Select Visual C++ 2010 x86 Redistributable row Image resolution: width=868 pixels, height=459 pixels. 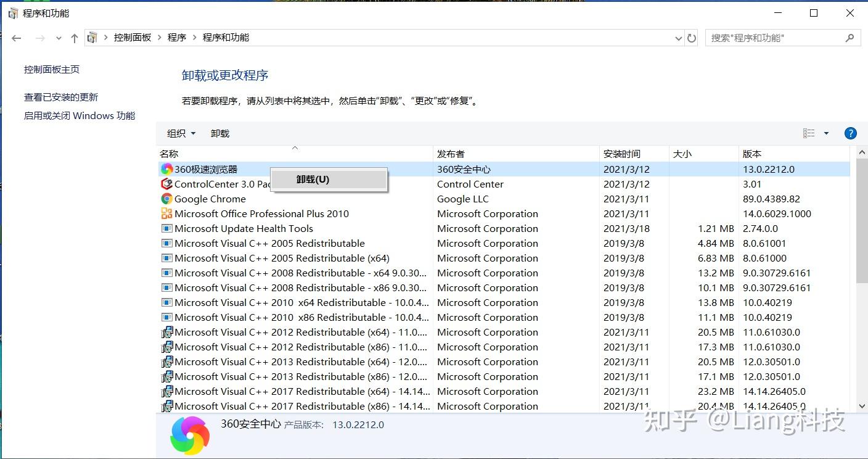[504, 317]
